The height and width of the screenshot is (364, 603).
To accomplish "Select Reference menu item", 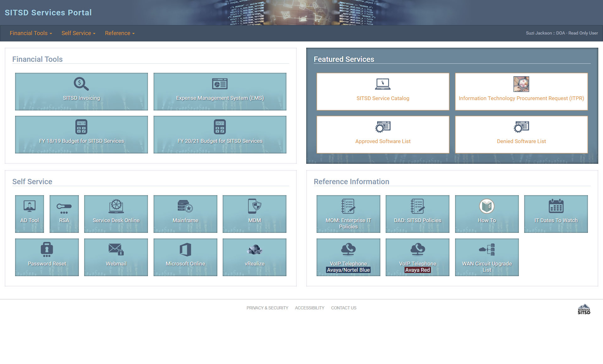I will [x=119, y=33].
